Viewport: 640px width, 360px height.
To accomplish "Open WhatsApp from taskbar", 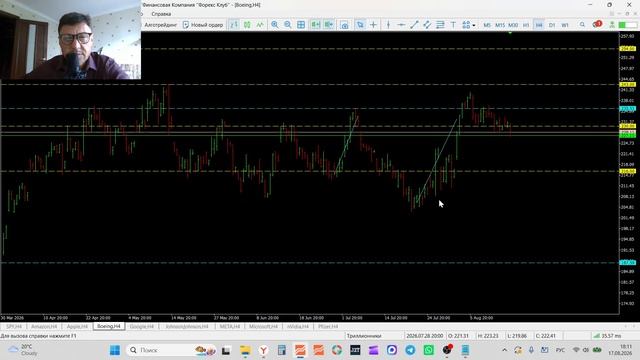I will [429, 350].
